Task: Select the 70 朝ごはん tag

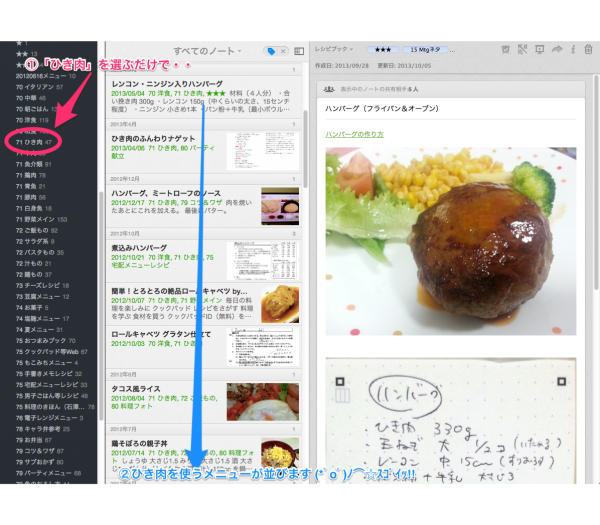Action: (x=36, y=109)
